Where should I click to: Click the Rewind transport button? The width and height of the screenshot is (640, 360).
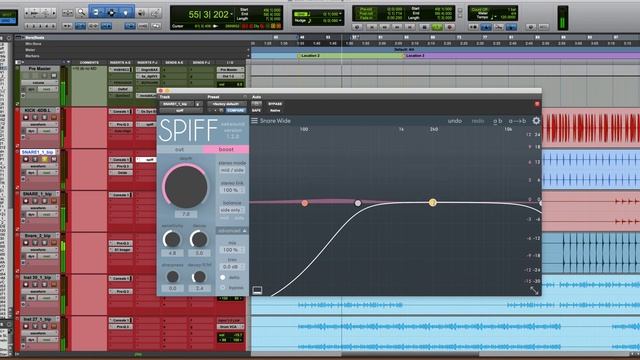384,27
